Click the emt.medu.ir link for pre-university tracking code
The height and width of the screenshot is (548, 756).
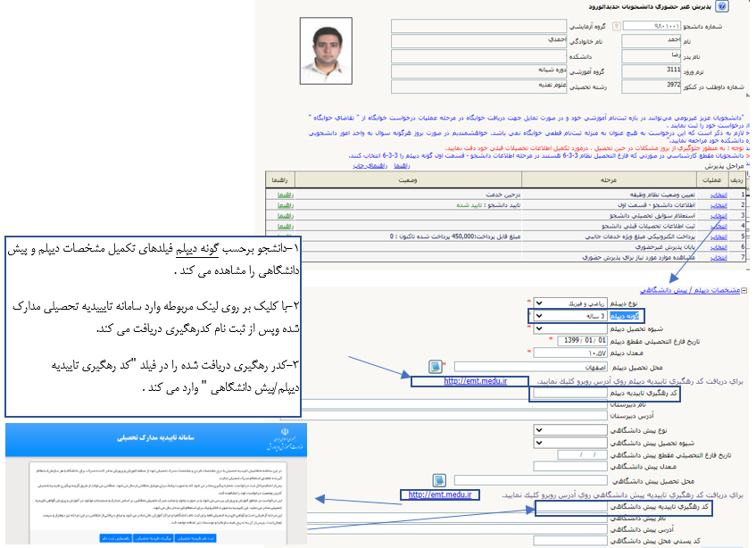[440, 495]
